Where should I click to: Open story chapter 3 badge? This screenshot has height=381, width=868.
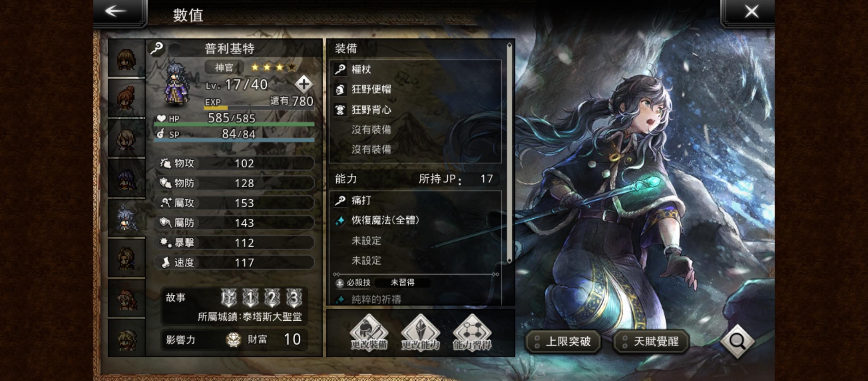pos(294,298)
